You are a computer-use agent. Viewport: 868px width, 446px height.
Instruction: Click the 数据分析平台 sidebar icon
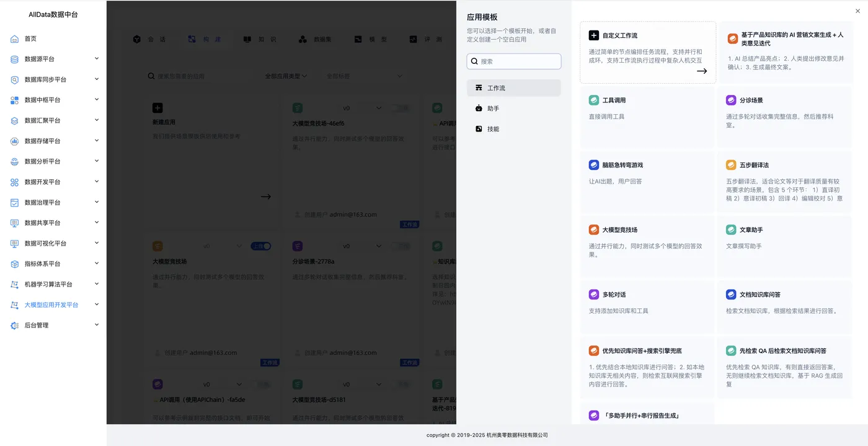click(14, 161)
